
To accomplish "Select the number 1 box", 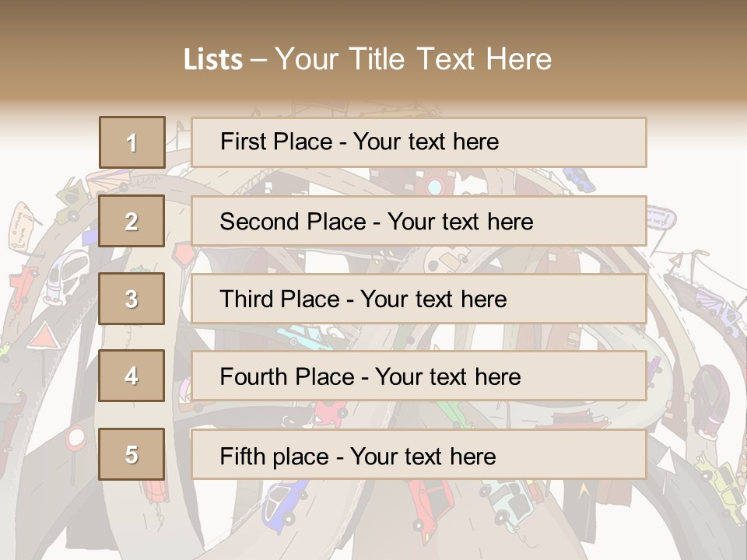I will click(x=132, y=142).
